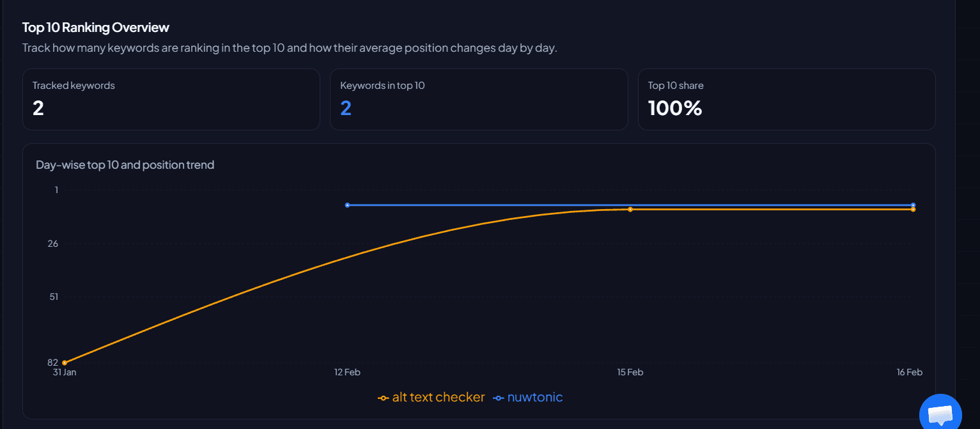Expand the 'Top 10 share' card details
980x429 pixels.
[786, 99]
